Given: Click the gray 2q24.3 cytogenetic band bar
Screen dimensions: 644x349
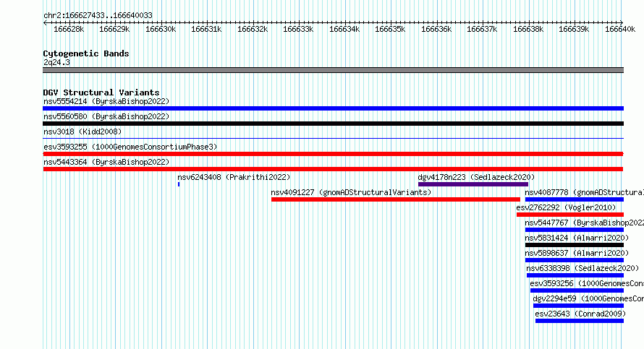Looking at the screenshot, I should pos(333,70).
